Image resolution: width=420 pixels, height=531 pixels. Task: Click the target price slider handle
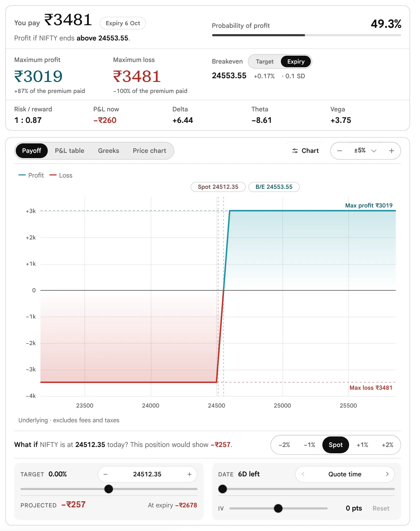(x=109, y=489)
